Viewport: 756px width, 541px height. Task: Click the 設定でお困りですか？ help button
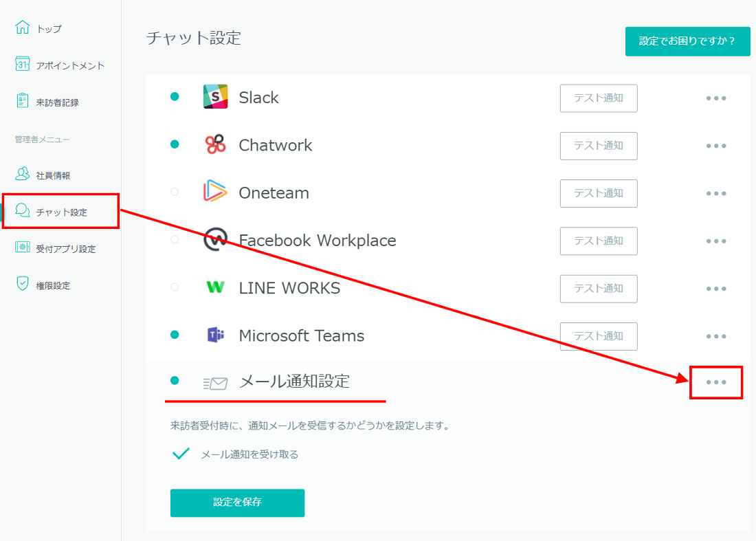point(687,41)
